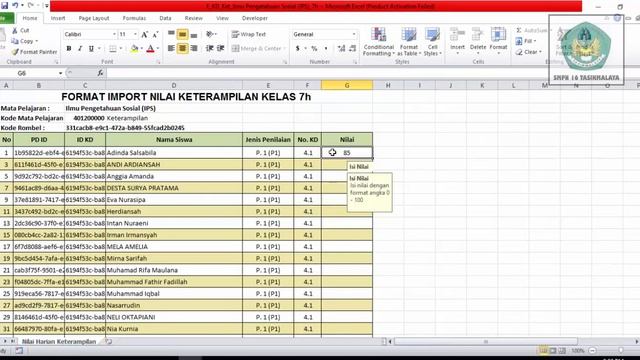Adjust the zoom slider in status bar
640x360 pixels.
(x=620, y=351)
